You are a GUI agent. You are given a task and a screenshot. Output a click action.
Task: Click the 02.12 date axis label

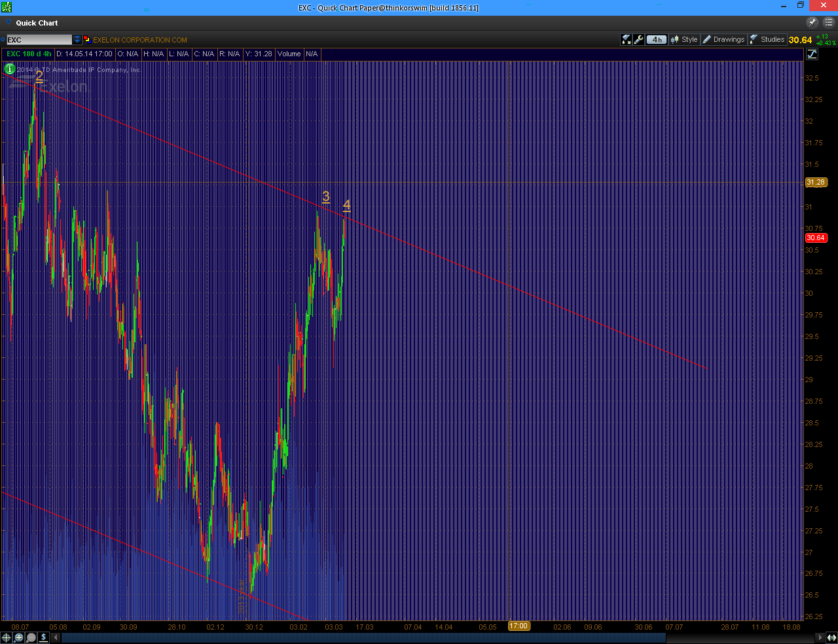pos(215,627)
